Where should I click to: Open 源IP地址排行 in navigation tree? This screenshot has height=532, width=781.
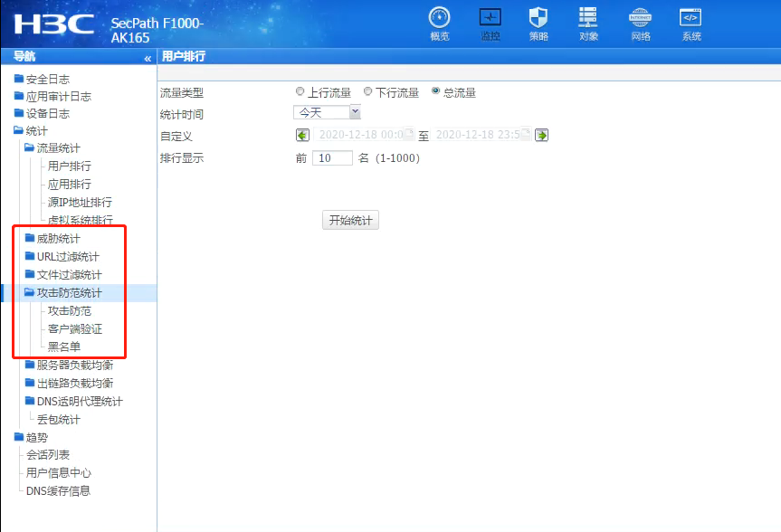80,203
